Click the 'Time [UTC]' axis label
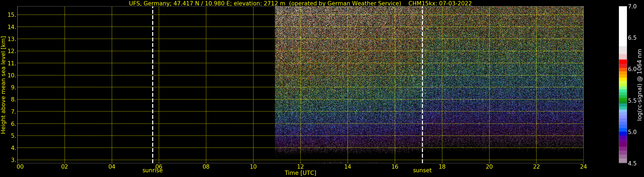This screenshot has height=177, width=644. [x=300, y=173]
